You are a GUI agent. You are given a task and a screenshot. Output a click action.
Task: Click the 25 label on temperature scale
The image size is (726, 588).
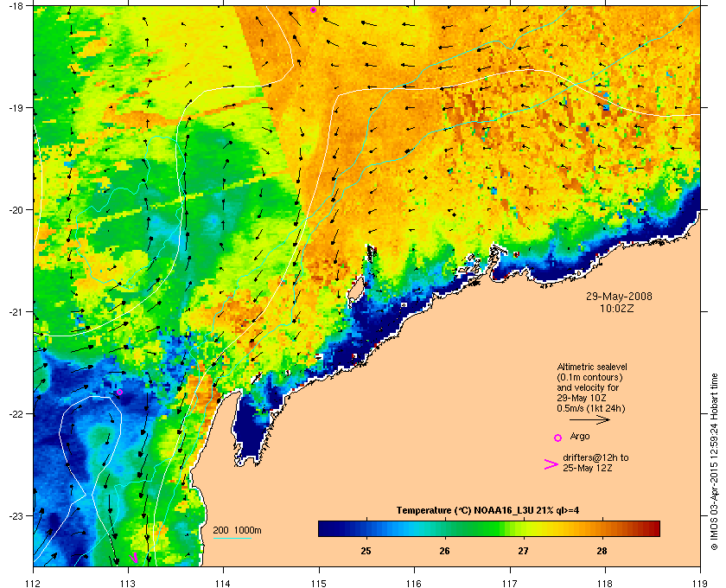366,551
